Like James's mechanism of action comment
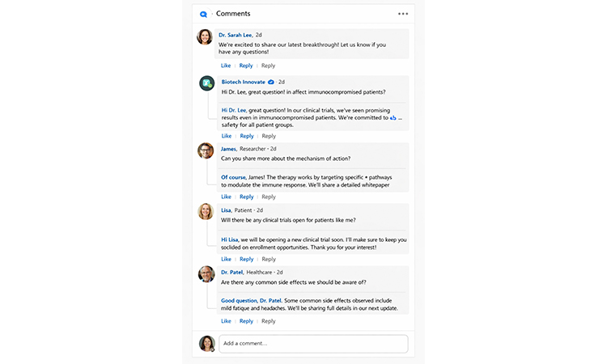The height and width of the screenshot is (364, 607). tap(226, 197)
